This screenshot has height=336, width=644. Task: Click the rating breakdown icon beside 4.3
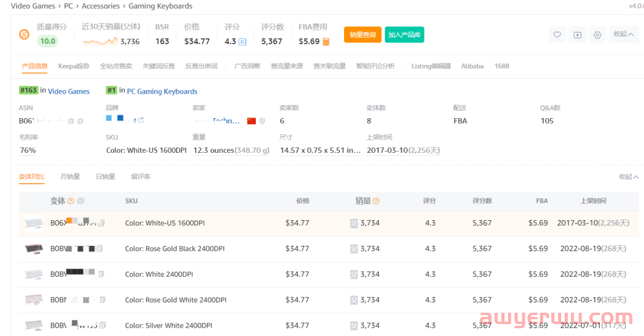click(242, 42)
